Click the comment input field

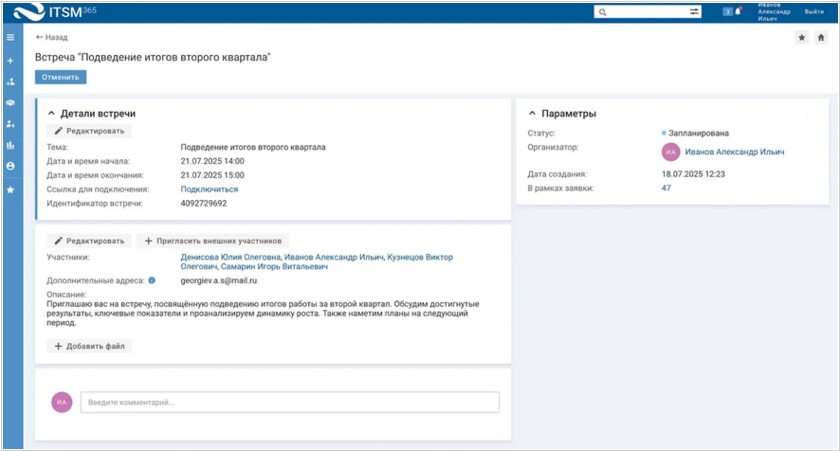289,402
